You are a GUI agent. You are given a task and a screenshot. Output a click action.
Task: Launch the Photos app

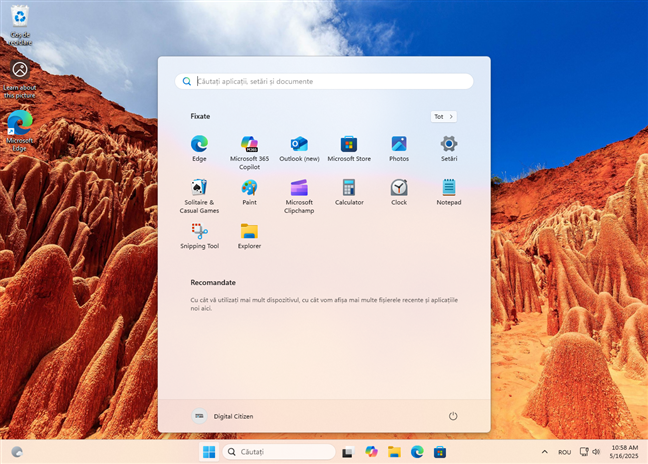coord(399,148)
